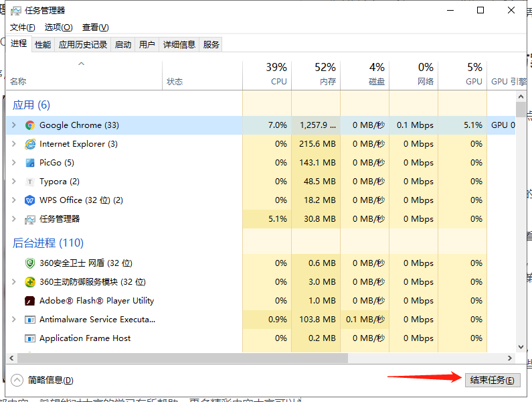This screenshot has width=532, height=402.
Task: Sort by the GPU 引擎 column header
Action: coord(507,76)
